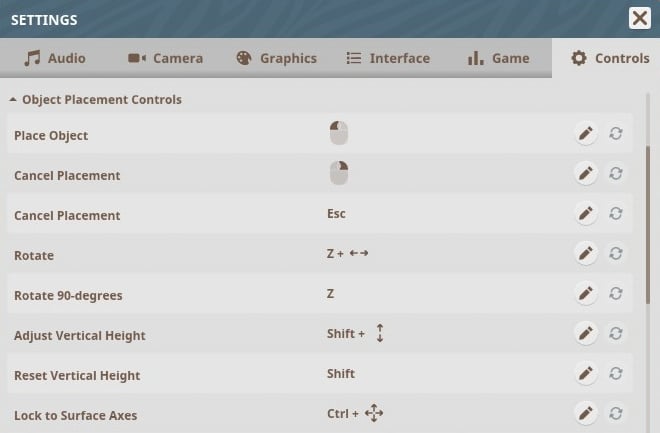The image size is (660, 433).
Task: Collapse the Object Placement Controls section
Action: pos(13,100)
